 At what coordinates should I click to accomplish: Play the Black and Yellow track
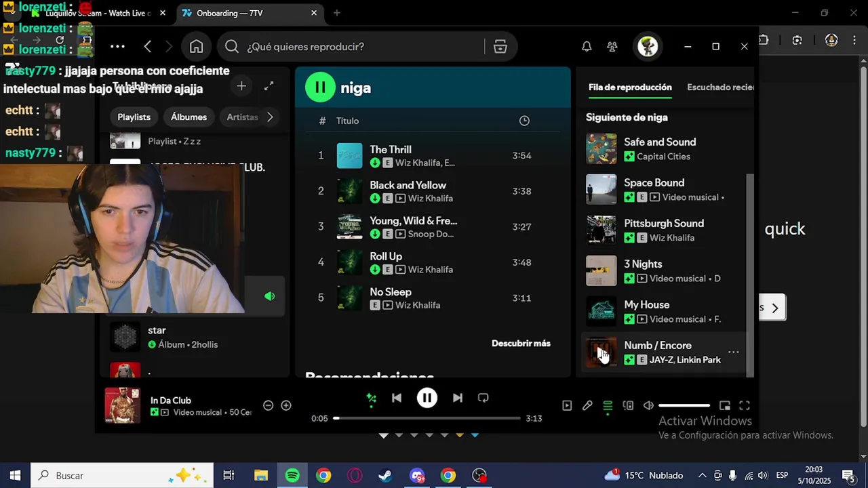point(431,191)
